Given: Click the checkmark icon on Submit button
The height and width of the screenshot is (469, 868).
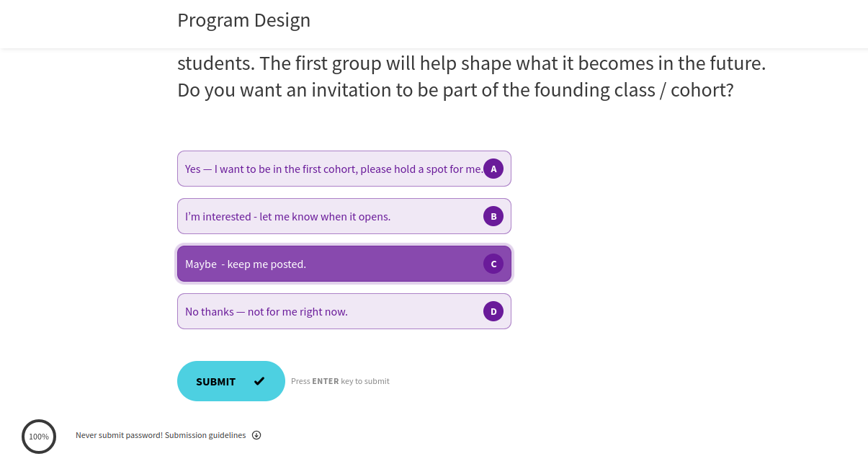Looking at the screenshot, I should click(259, 381).
